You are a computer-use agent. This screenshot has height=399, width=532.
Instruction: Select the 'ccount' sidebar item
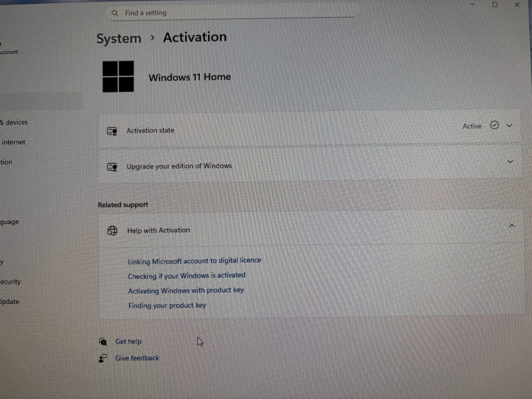click(x=9, y=52)
